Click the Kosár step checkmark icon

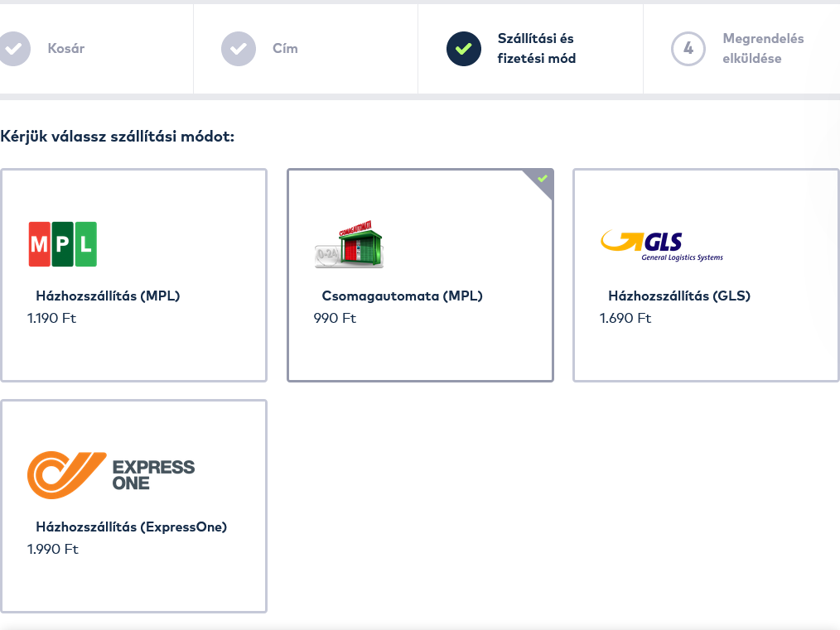click(14, 49)
